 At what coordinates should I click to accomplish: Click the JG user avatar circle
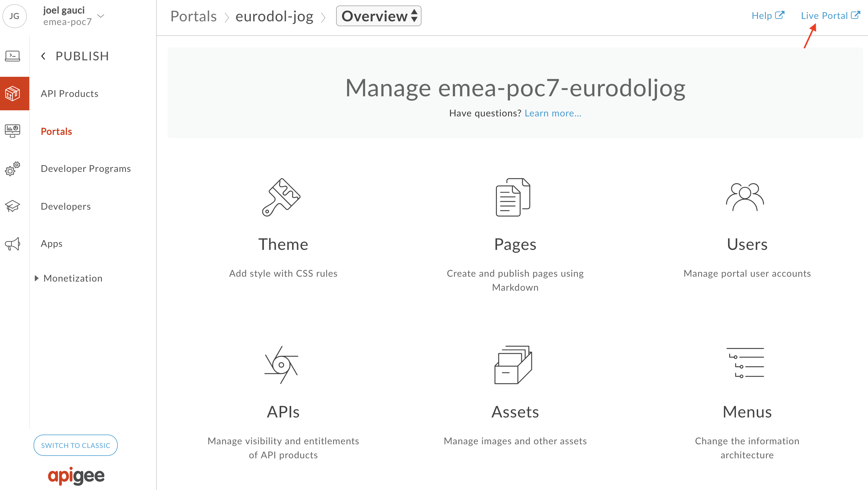point(14,16)
